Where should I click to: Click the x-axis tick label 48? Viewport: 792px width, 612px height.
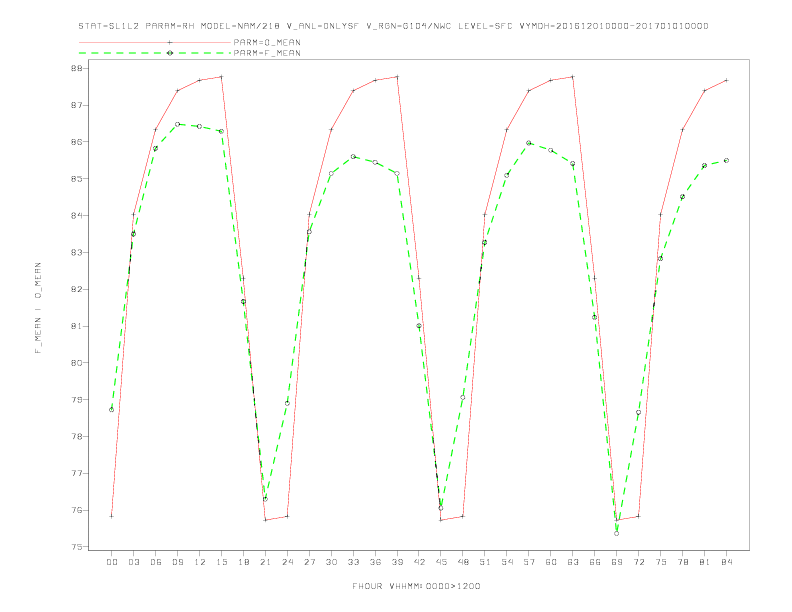[463, 562]
